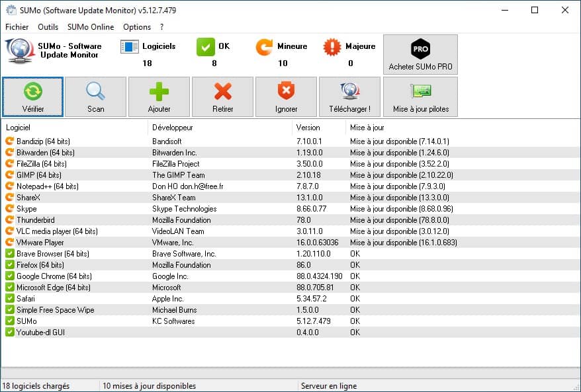Open the Outils menu
Screen dimensions: 581x392
[48, 27]
